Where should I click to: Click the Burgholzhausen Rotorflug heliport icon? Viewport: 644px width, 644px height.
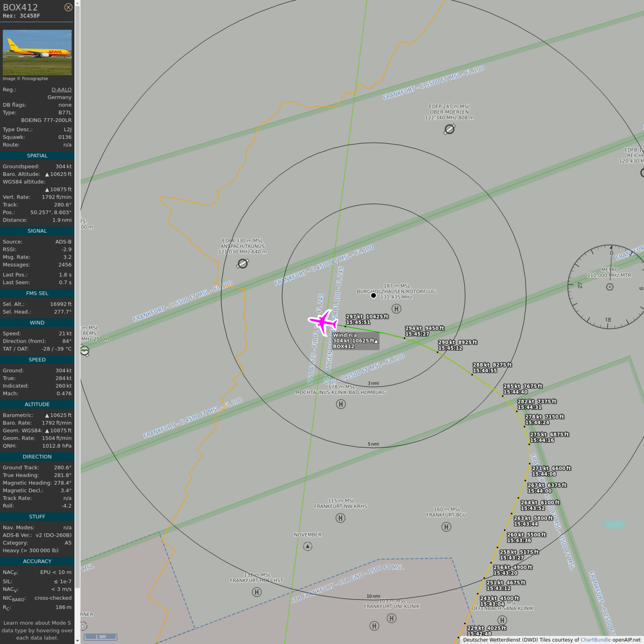point(396,309)
